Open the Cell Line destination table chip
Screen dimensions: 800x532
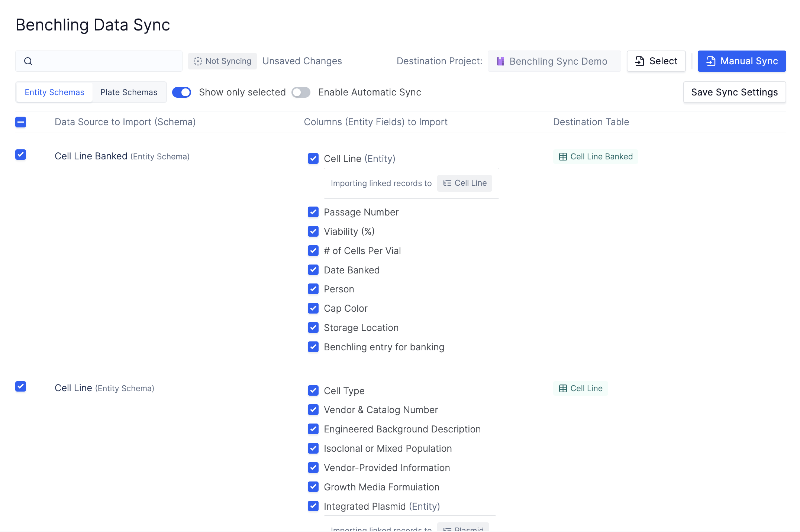click(581, 389)
